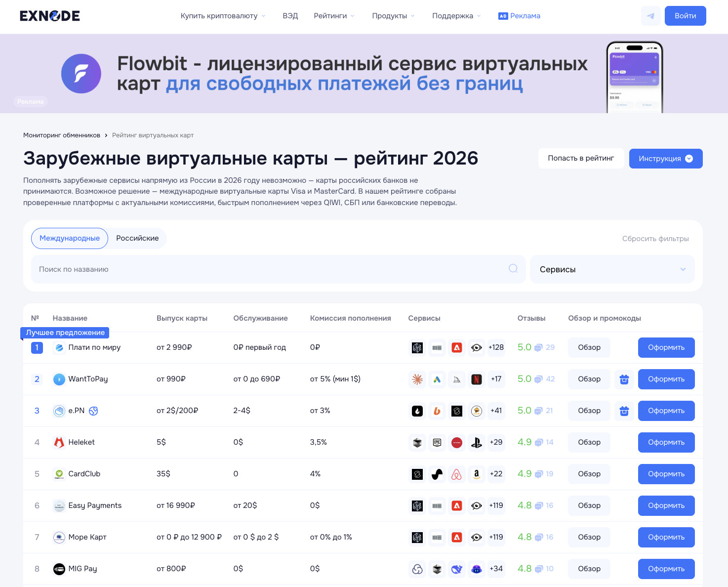Open the Easy Payments service name
The width and height of the screenshot is (728, 587).
pos(95,505)
